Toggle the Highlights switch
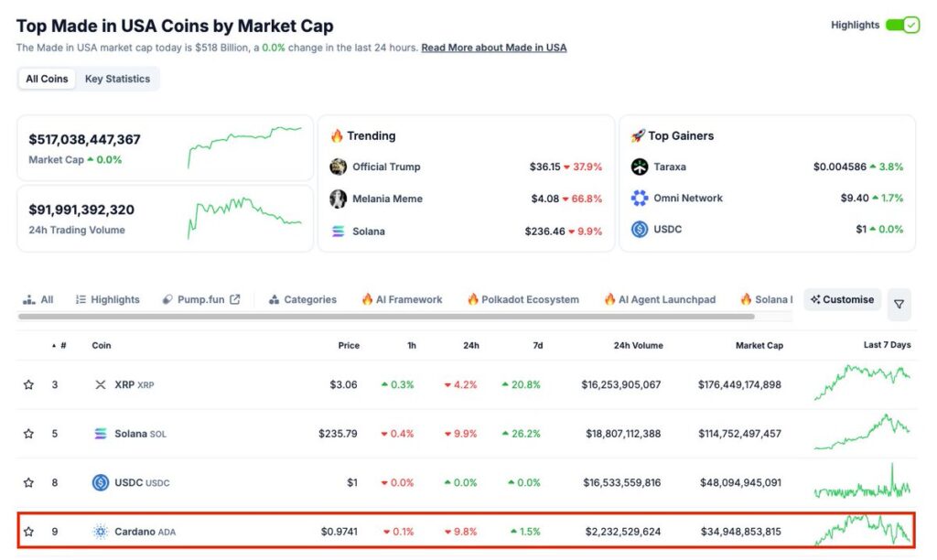 (x=901, y=25)
